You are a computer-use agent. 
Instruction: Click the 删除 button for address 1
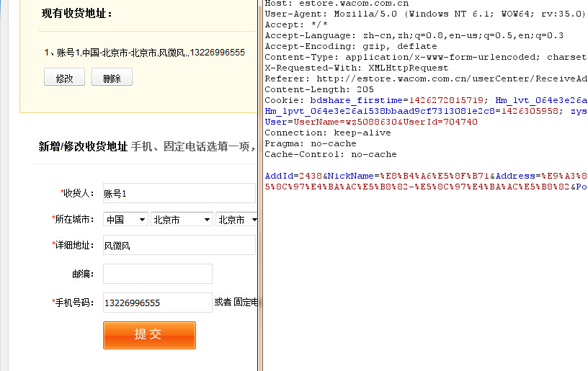click(112, 77)
